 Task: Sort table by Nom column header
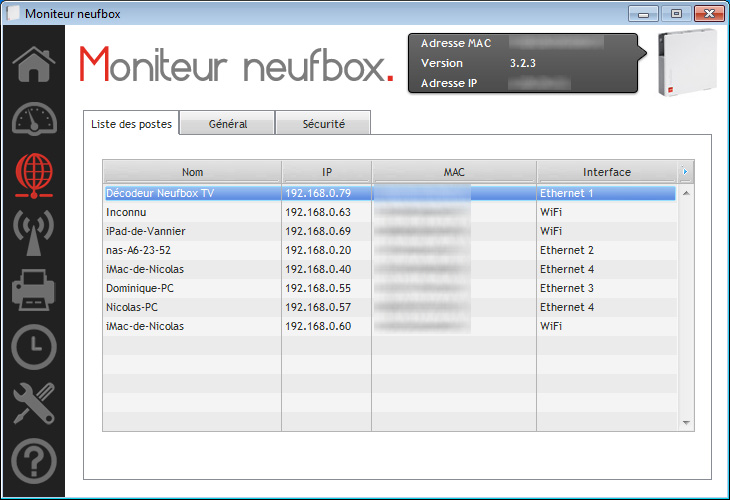pos(192,172)
